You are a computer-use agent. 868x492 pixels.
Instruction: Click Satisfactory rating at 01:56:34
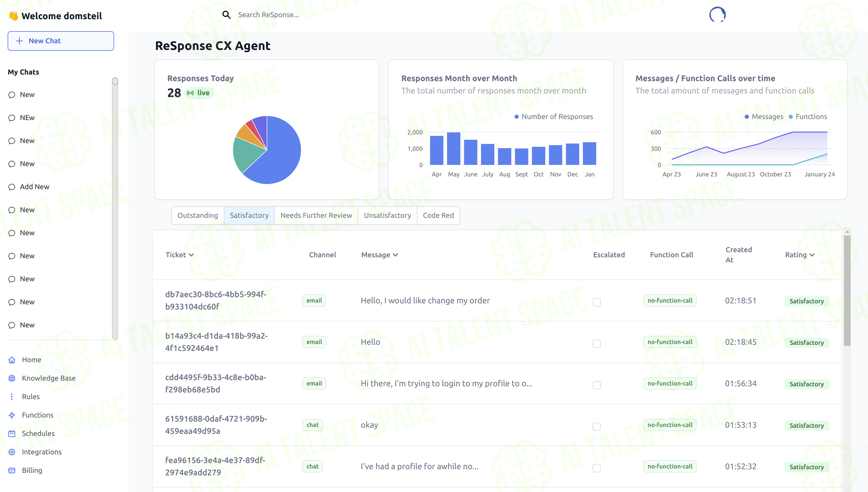[x=807, y=384]
